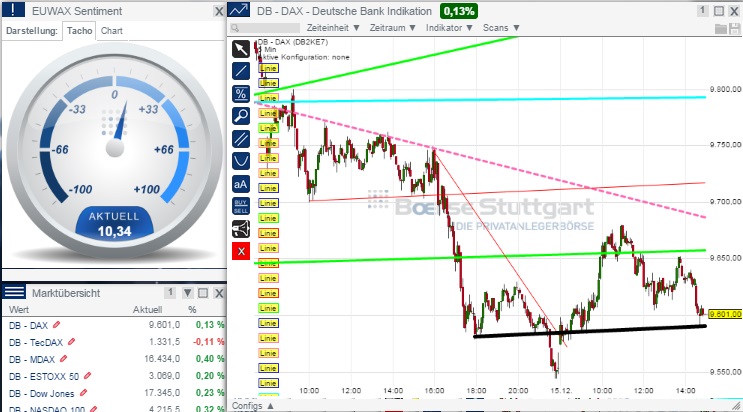
Task: Click the pencil icon next to DB - ESTOXX 50
Action: pyautogui.click(x=87, y=376)
